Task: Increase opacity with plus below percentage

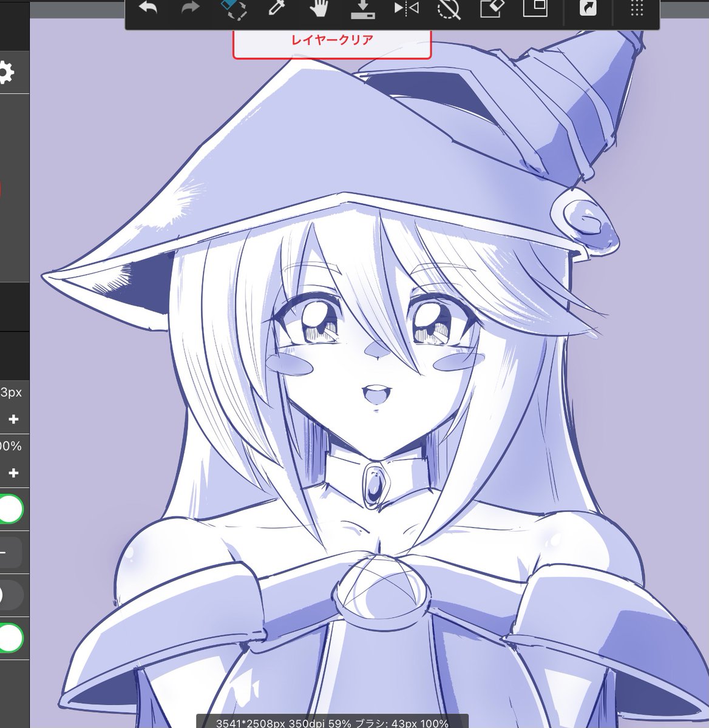Action: (x=13, y=473)
